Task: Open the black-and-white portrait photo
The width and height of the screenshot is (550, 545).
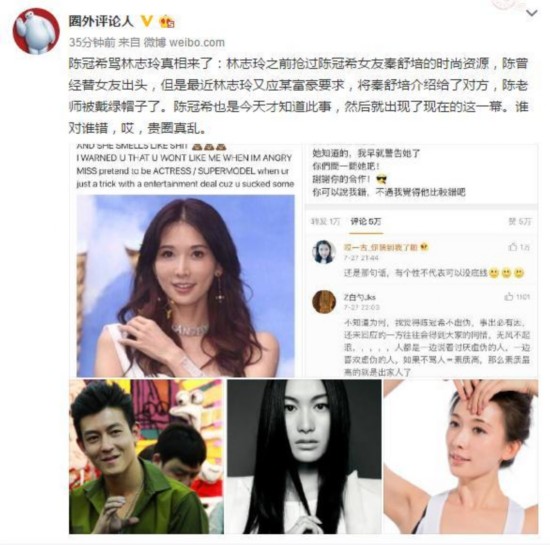Action: (304, 456)
